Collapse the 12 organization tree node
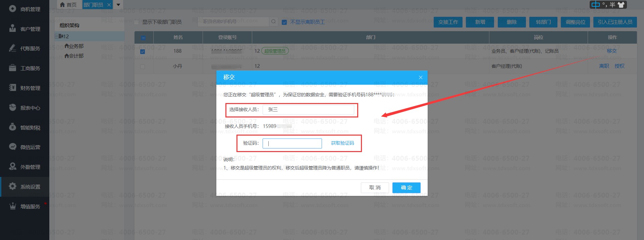Viewport: 644px width, 240px height. (x=57, y=36)
